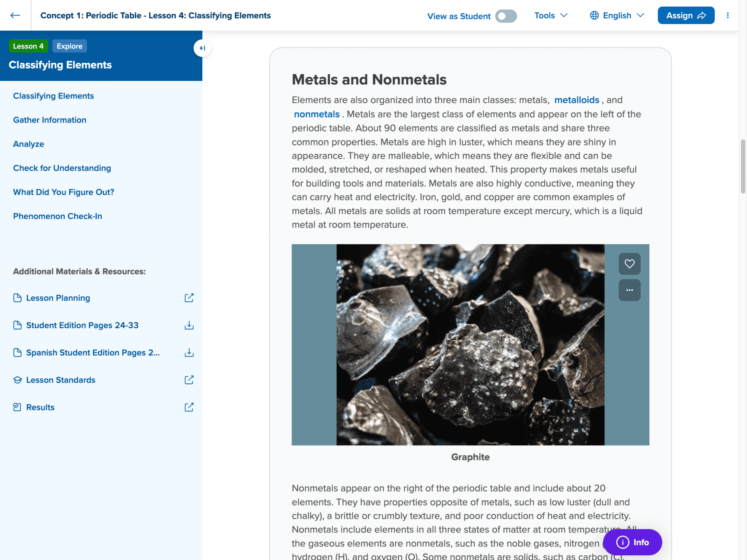Select Check for Understanding section

tap(62, 168)
